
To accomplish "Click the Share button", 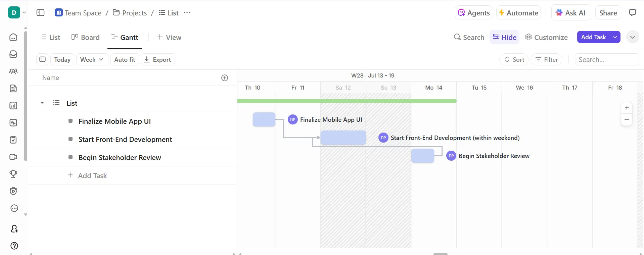I will tap(608, 13).
